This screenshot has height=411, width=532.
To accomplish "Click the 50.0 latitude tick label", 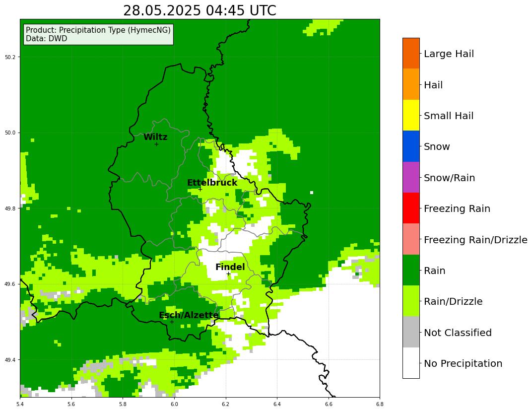I will pyautogui.click(x=11, y=133).
